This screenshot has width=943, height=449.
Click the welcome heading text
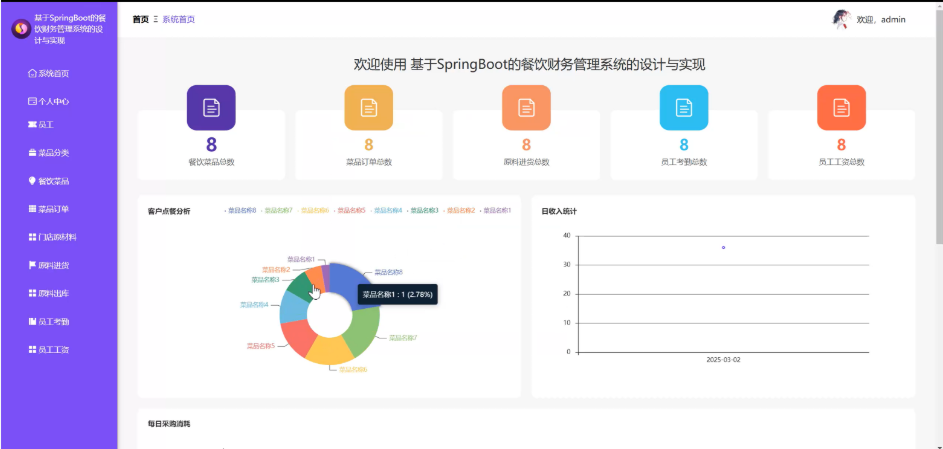click(529, 65)
